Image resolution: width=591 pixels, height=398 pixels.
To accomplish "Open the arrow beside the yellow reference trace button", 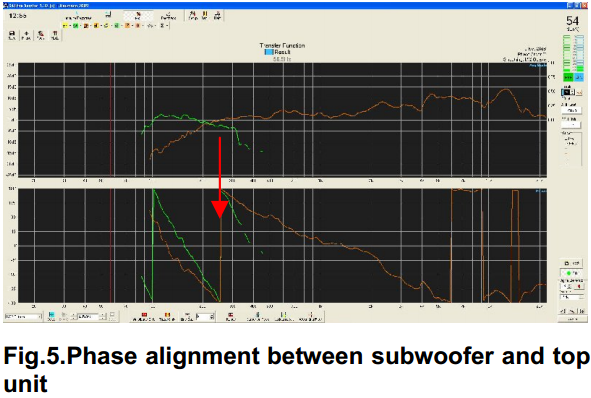I will coord(70,26).
